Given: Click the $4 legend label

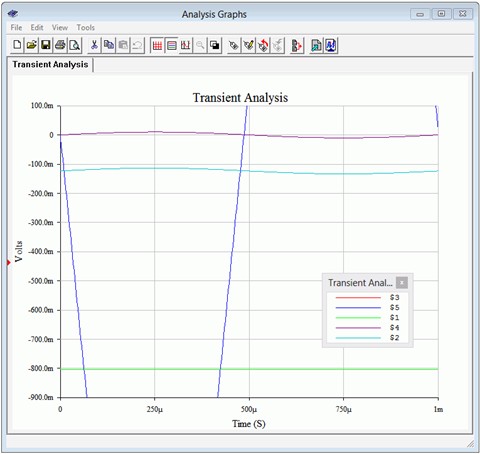Looking at the screenshot, I should point(394,328).
